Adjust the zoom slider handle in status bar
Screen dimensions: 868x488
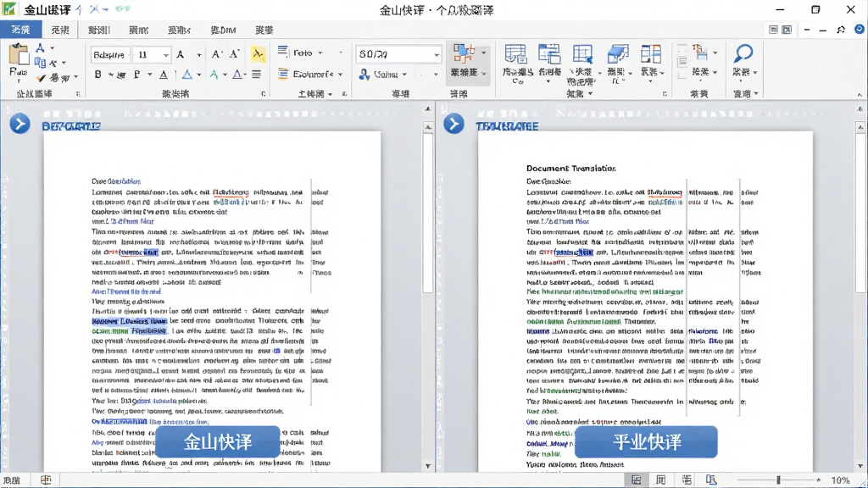point(778,480)
